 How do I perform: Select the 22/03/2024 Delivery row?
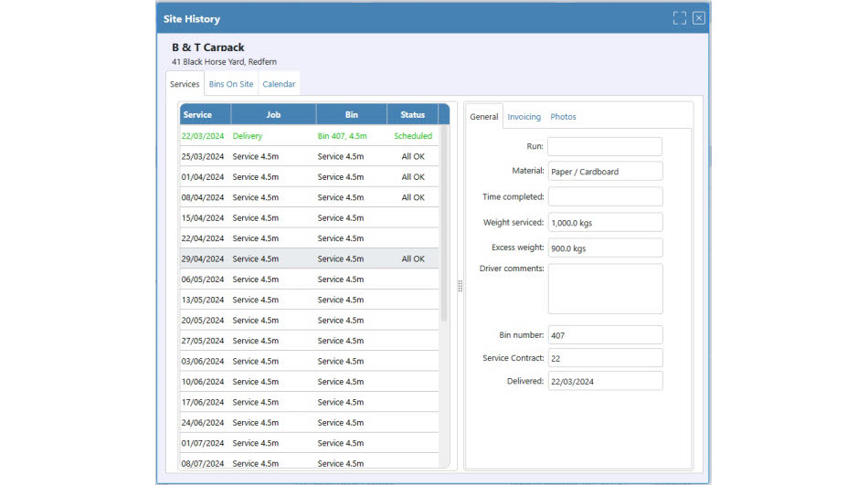[x=309, y=136]
